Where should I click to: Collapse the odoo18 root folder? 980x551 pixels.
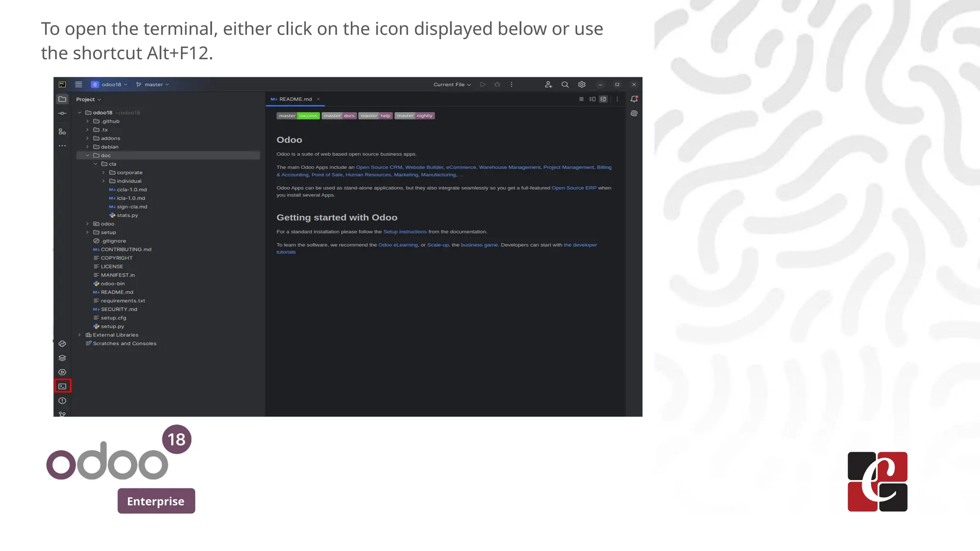(79, 113)
